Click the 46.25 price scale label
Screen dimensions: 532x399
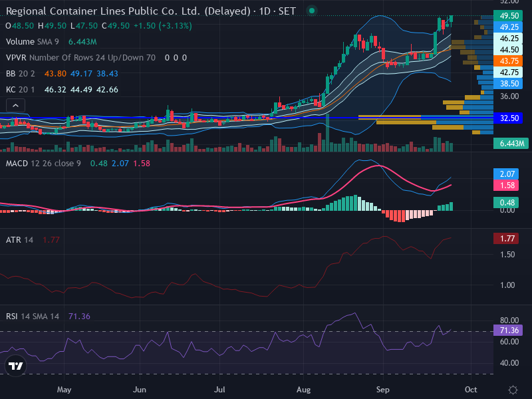click(508, 39)
